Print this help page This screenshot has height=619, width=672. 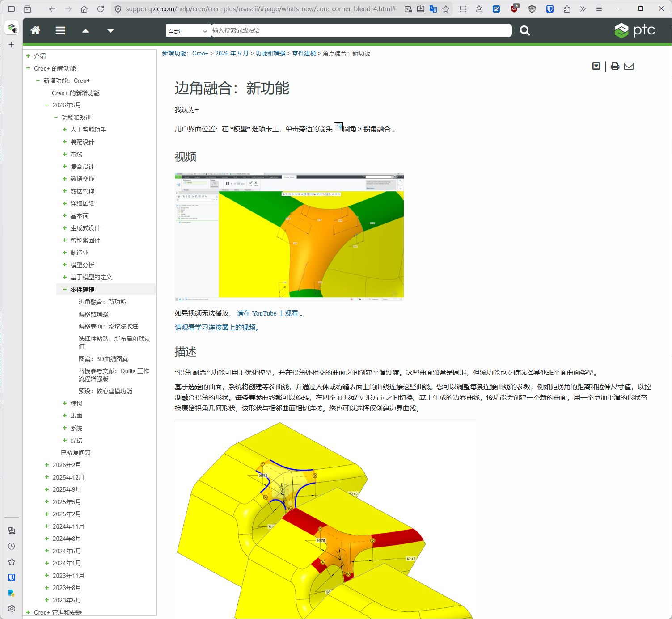coord(615,66)
